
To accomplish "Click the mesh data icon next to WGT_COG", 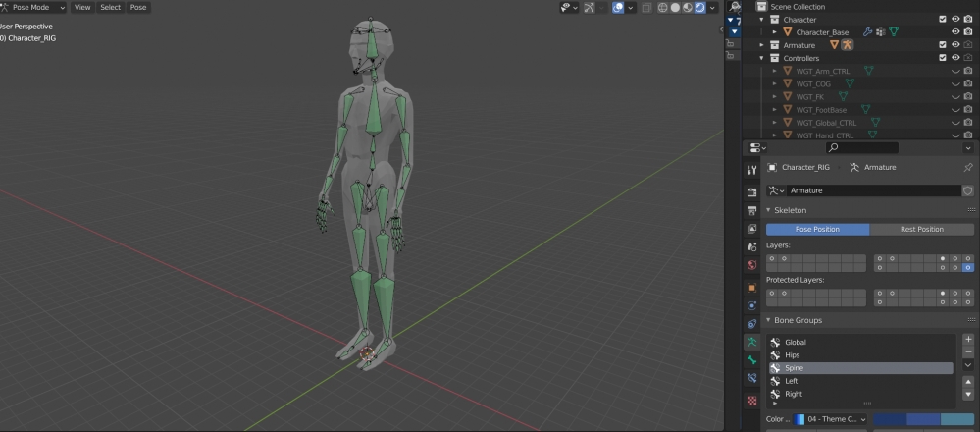I will pos(850,83).
